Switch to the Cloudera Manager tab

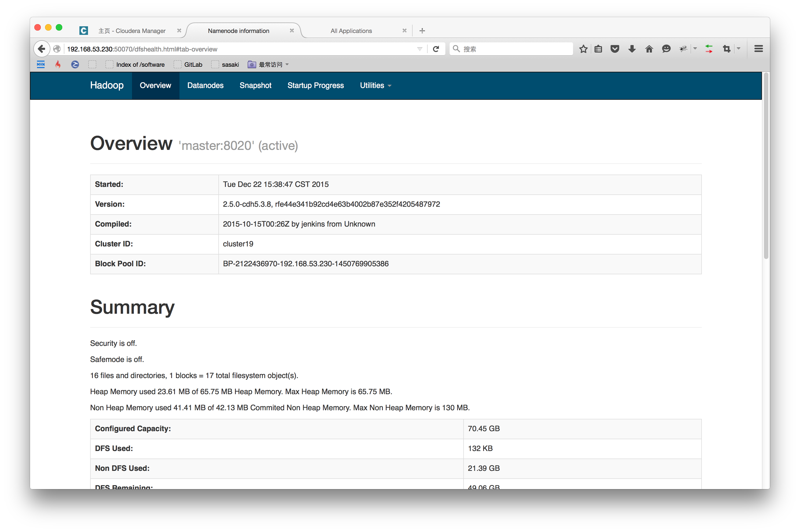[x=132, y=31]
